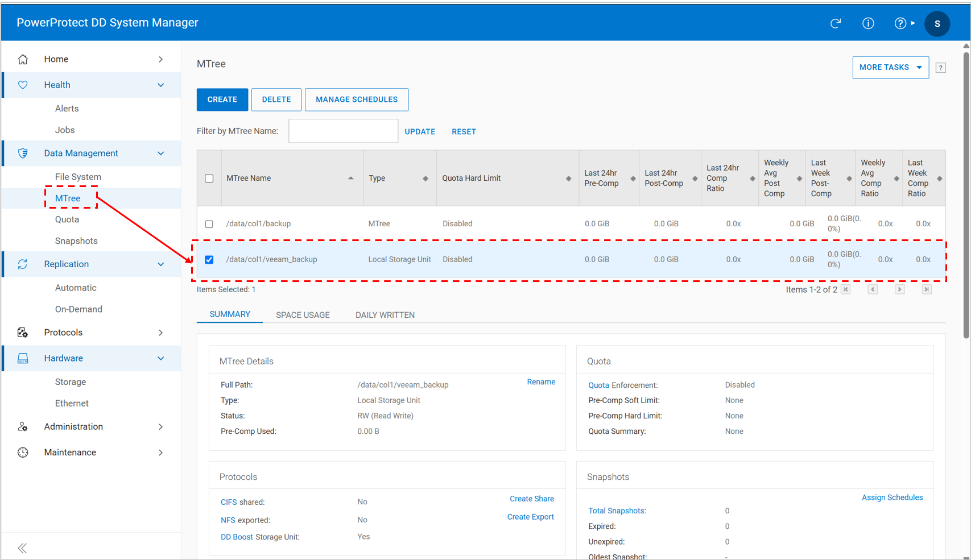Click the page vertical scrollbar thumb
This screenshot has height=560, width=971.
966,195
